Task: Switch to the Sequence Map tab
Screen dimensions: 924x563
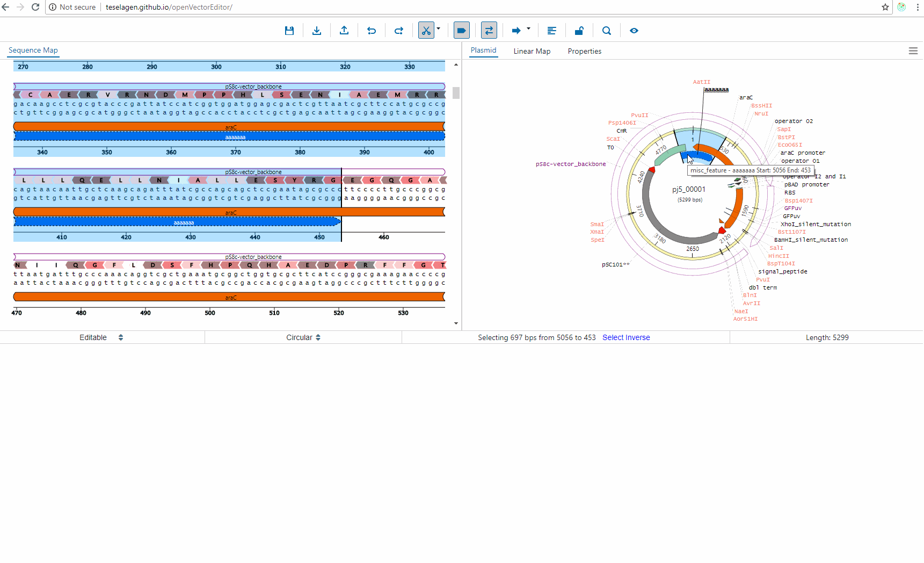Action: 33,50
